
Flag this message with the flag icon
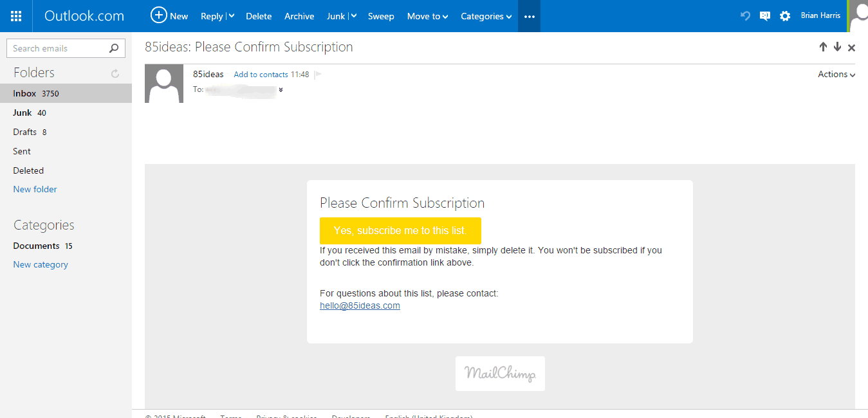(x=318, y=75)
